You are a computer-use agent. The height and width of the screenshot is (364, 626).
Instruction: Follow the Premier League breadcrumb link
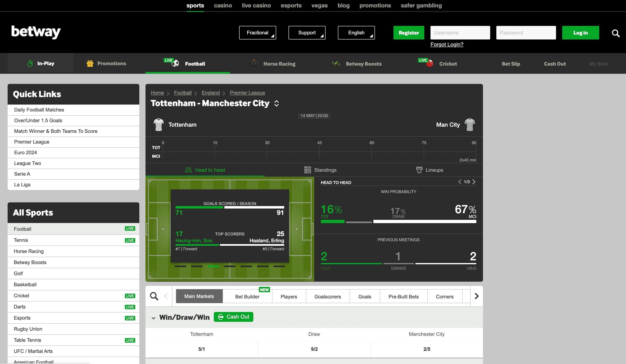click(247, 93)
